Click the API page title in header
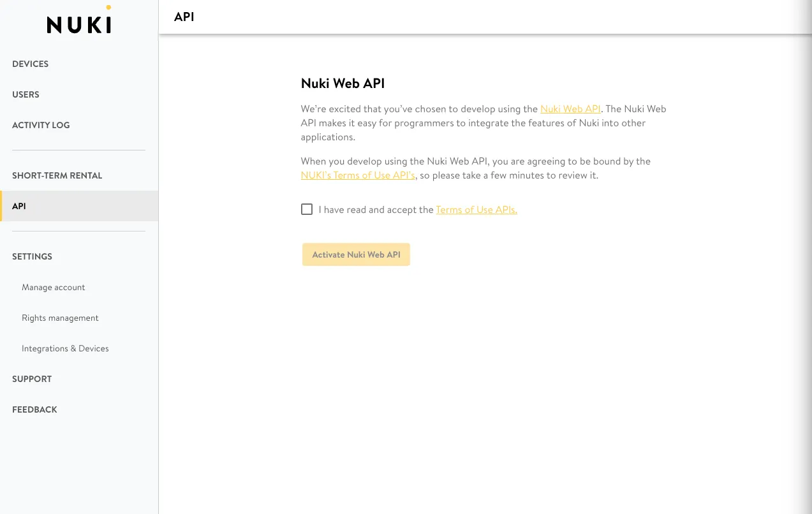The image size is (812, 514). tap(184, 17)
